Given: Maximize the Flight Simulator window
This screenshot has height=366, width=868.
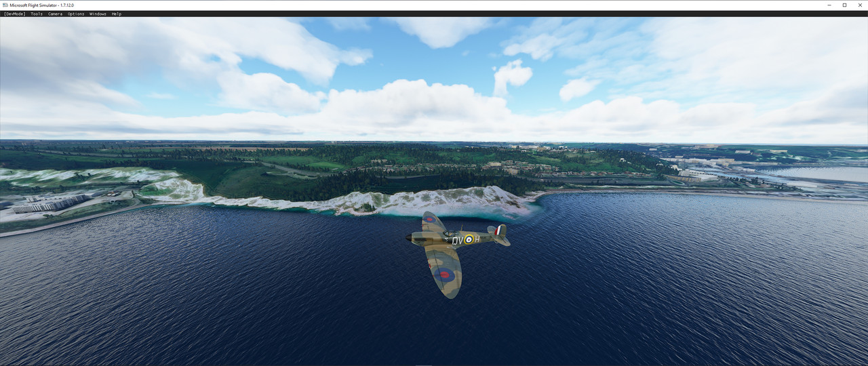Looking at the screenshot, I should click(x=844, y=5).
